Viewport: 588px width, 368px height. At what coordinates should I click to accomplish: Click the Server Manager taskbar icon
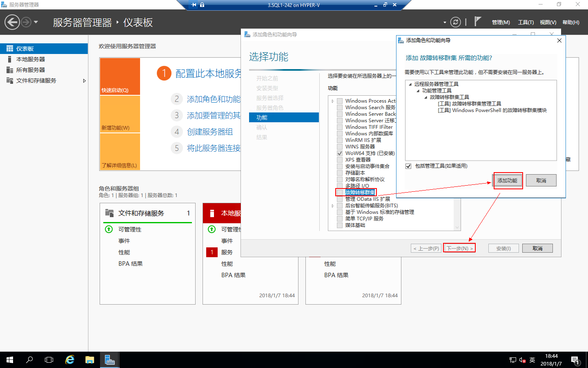[109, 360]
